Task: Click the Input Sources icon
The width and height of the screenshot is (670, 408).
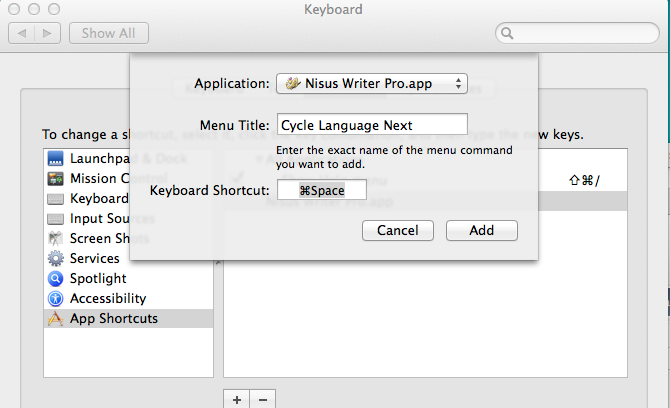Action: tap(56, 219)
